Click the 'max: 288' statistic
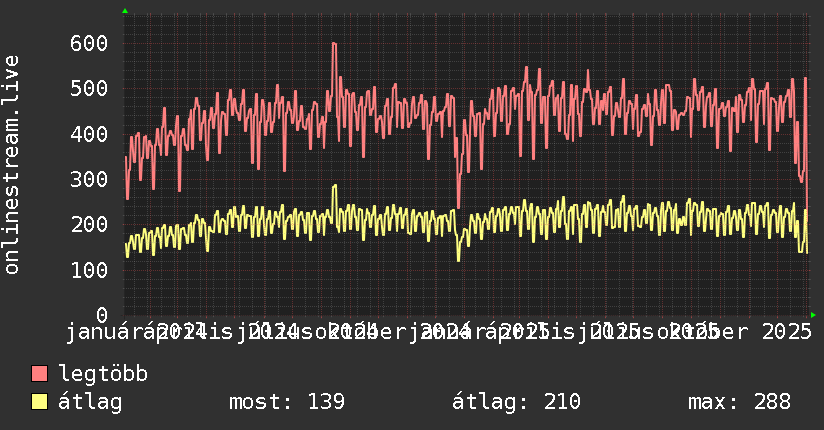 pos(739,402)
